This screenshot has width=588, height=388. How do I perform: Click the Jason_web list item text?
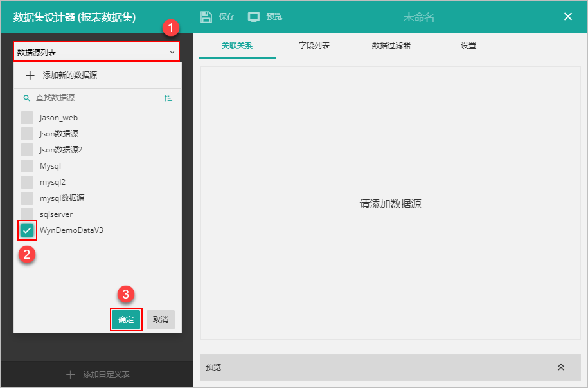58,118
